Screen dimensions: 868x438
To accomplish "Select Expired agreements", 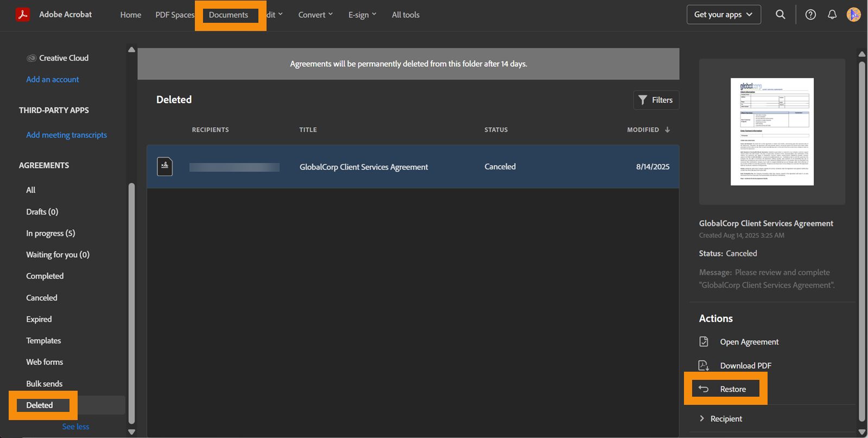I will click(39, 319).
